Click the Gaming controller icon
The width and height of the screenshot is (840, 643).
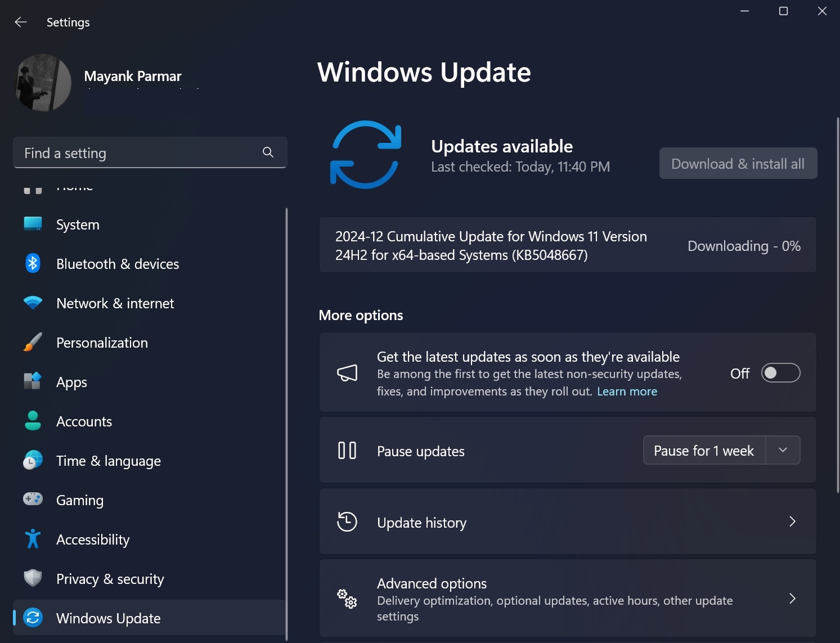[x=33, y=500]
